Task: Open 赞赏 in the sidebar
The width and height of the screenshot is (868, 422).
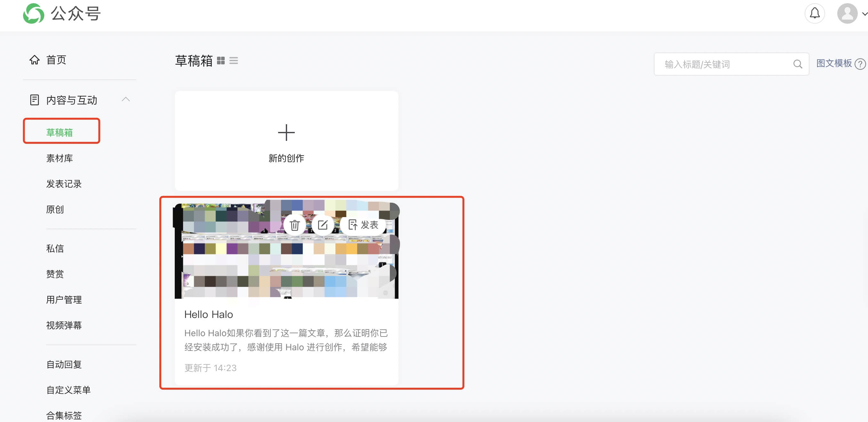Action: coord(55,274)
